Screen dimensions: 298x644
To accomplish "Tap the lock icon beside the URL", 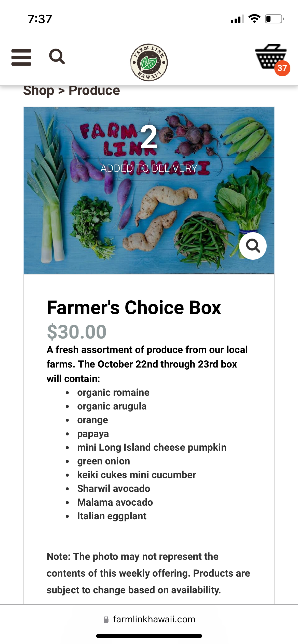I will 106,619.
